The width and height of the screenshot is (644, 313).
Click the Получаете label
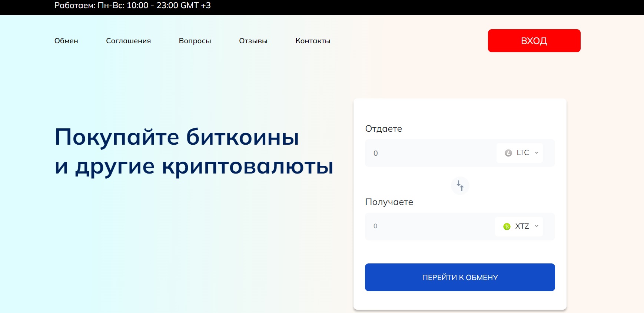click(x=389, y=202)
